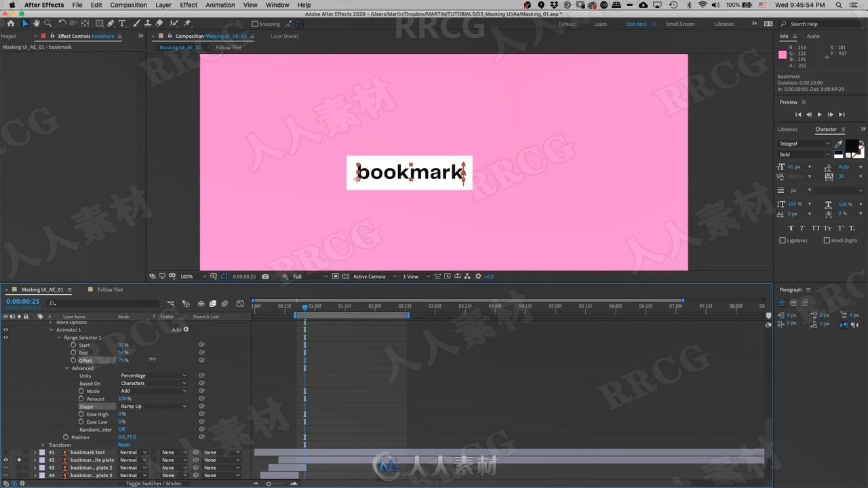
Task: Click the Faux Bold style button
Action: point(791,228)
